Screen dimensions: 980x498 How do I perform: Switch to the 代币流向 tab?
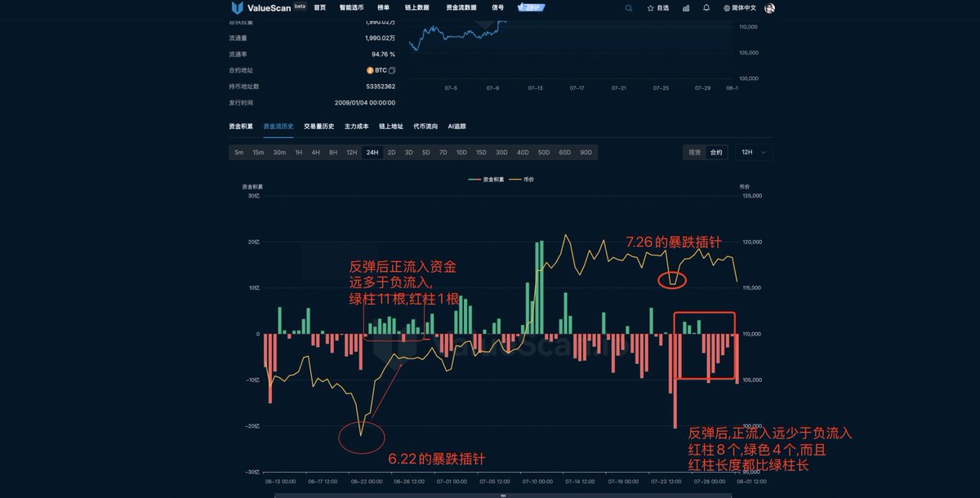click(425, 127)
